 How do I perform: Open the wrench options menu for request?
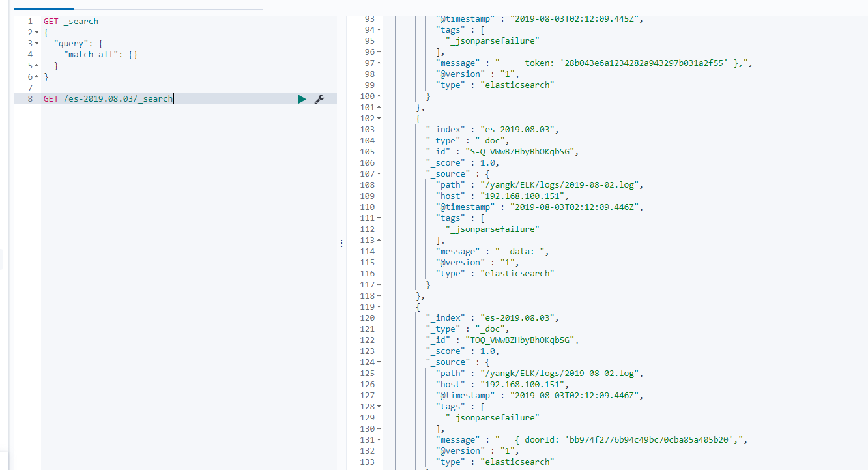(x=319, y=99)
